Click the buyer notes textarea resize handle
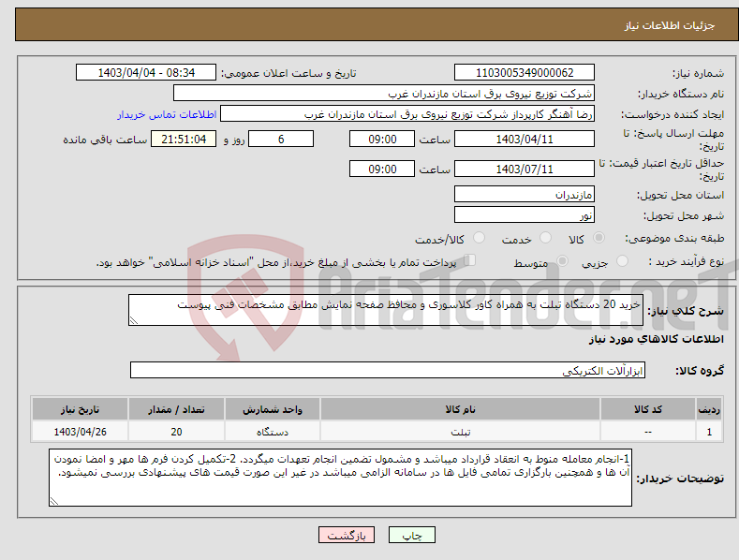 (54, 502)
